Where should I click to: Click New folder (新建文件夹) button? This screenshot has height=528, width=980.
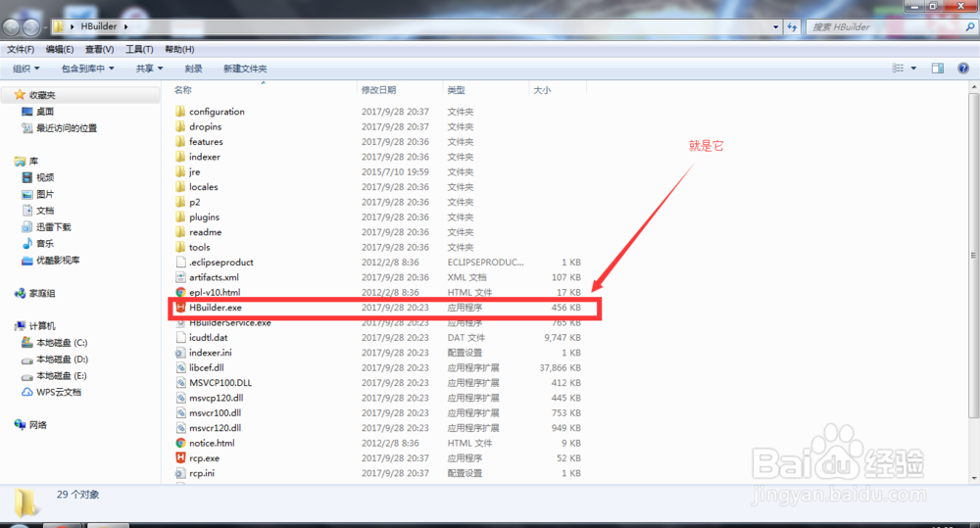pos(245,69)
